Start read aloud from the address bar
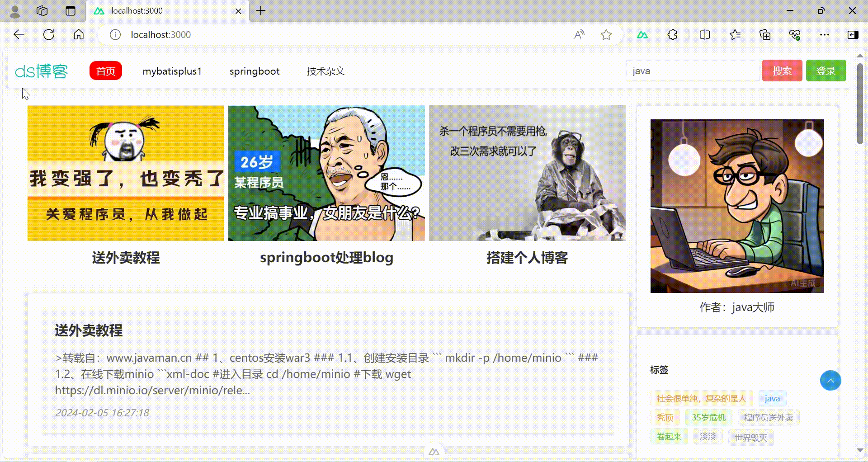This screenshot has width=868, height=462. [579, 34]
